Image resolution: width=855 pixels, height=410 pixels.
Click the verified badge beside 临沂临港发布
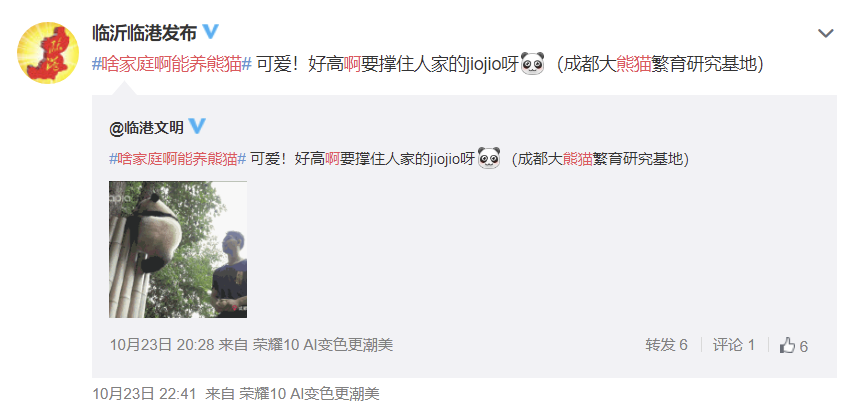211,32
